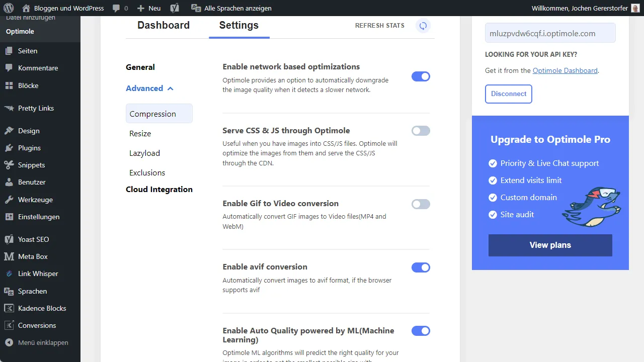
Task: Disable network based optimizations toggle
Action: 421,76
